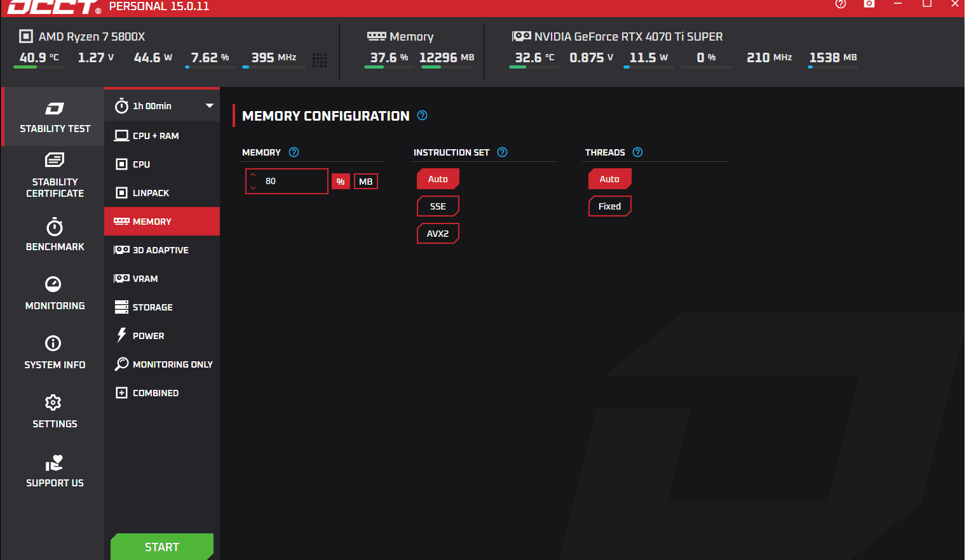Select Monitoring Only mode

162,364
